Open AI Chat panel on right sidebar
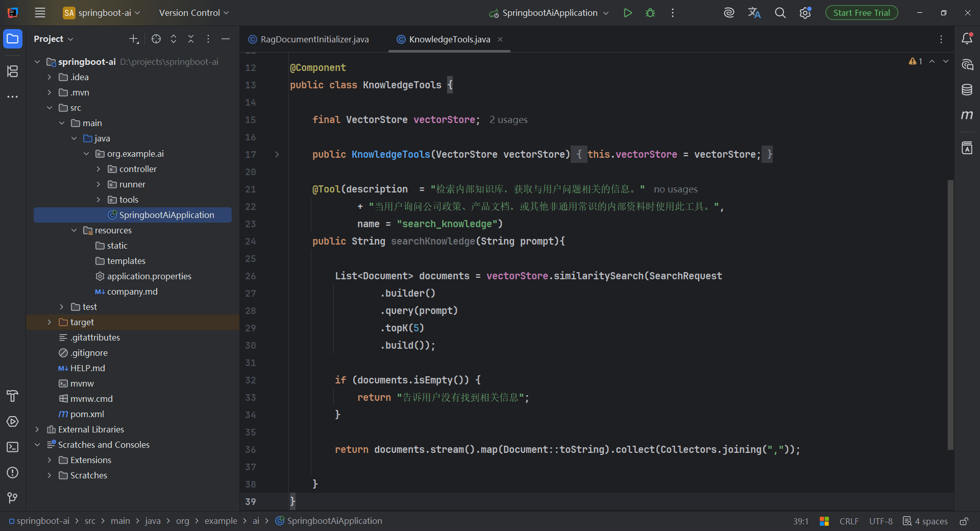980x531 pixels. click(967, 64)
